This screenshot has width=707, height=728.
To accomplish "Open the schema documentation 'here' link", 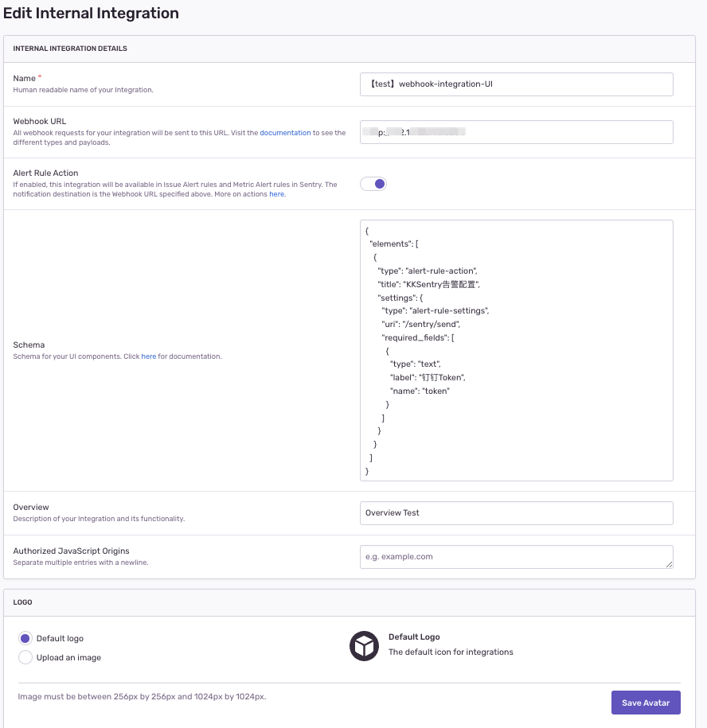I will click(149, 356).
